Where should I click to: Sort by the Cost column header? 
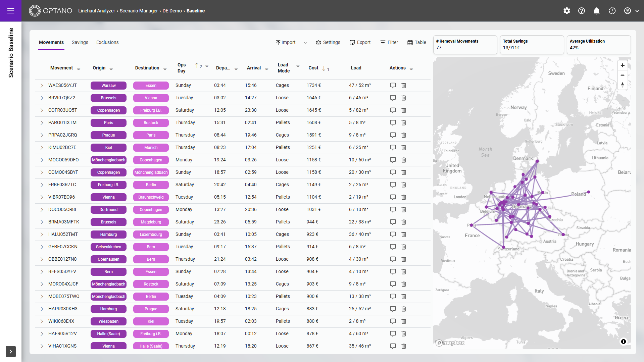tap(313, 68)
